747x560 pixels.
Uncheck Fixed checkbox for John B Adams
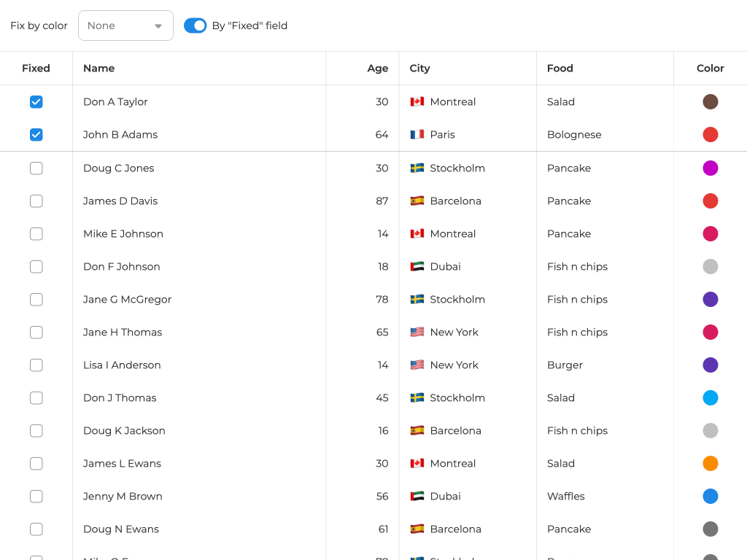(36, 135)
